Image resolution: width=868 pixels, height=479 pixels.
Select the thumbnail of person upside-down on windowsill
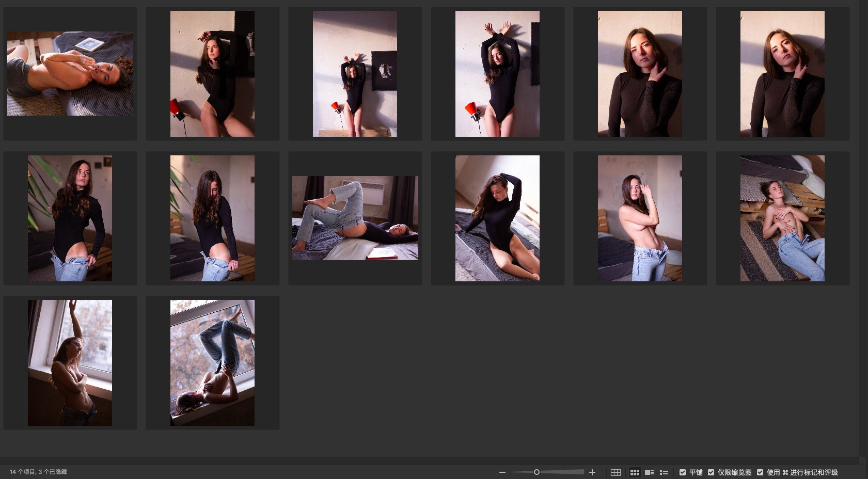tap(212, 362)
